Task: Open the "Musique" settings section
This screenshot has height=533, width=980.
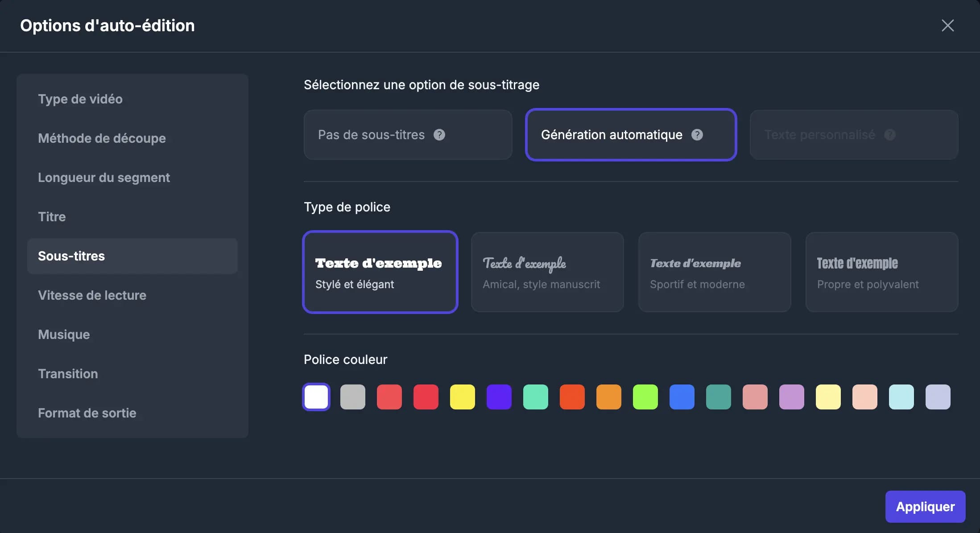Action: coord(64,334)
